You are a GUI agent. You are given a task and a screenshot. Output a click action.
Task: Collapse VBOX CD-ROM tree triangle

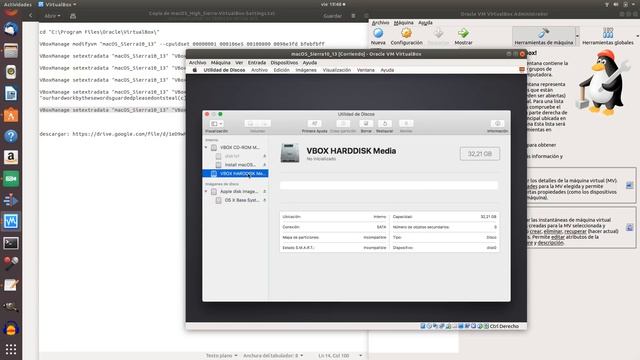[206, 147]
